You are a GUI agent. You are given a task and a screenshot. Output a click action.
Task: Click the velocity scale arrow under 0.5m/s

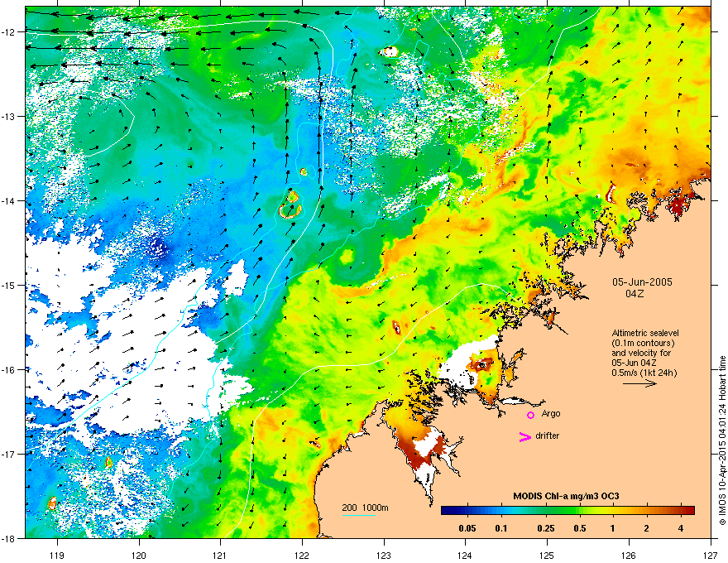pos(639,383)
